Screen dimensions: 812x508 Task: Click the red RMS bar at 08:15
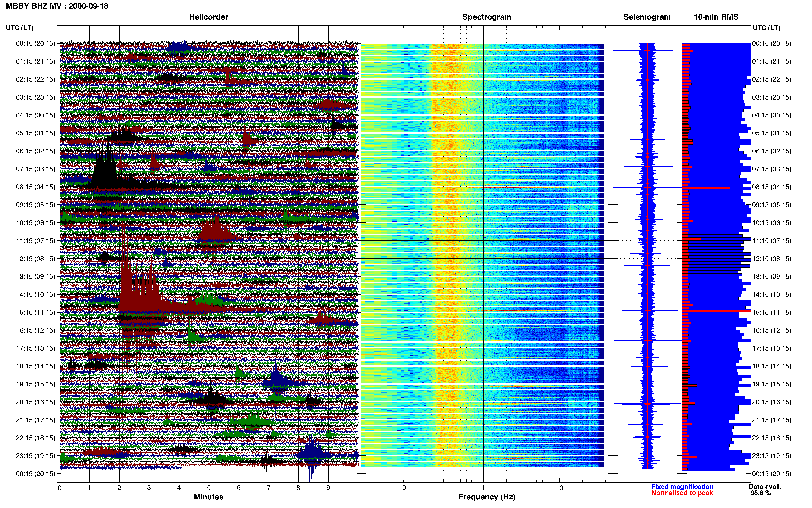(706, 188)
